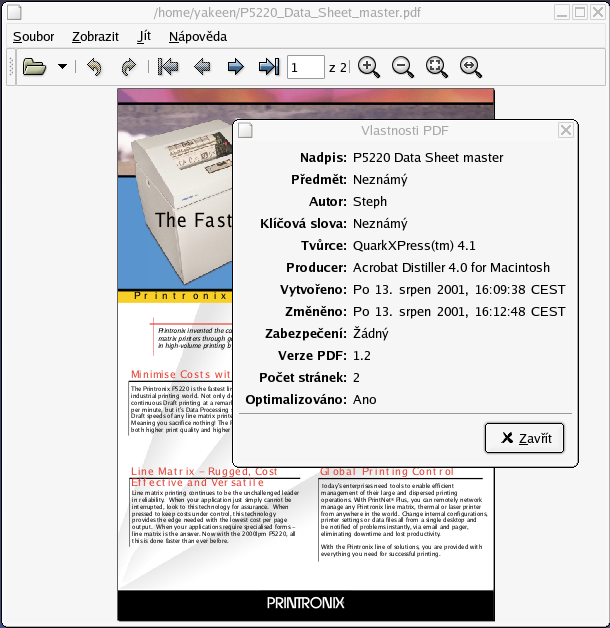Select the Vytvořeno date value 16:09:38 CEST

459,290
